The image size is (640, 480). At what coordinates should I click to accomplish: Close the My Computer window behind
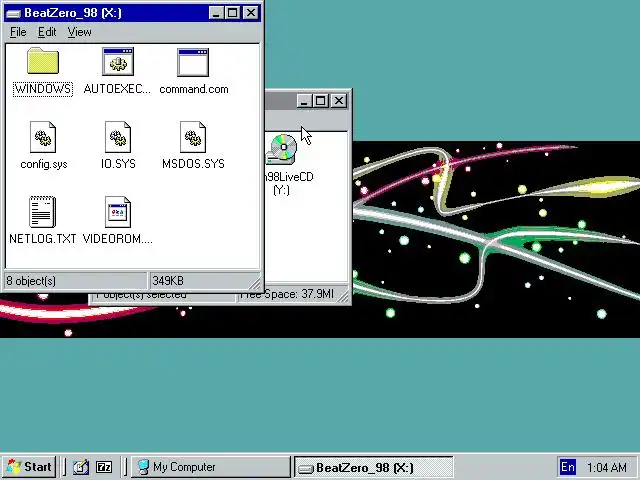pyautogui.click(x=339, y=100)
